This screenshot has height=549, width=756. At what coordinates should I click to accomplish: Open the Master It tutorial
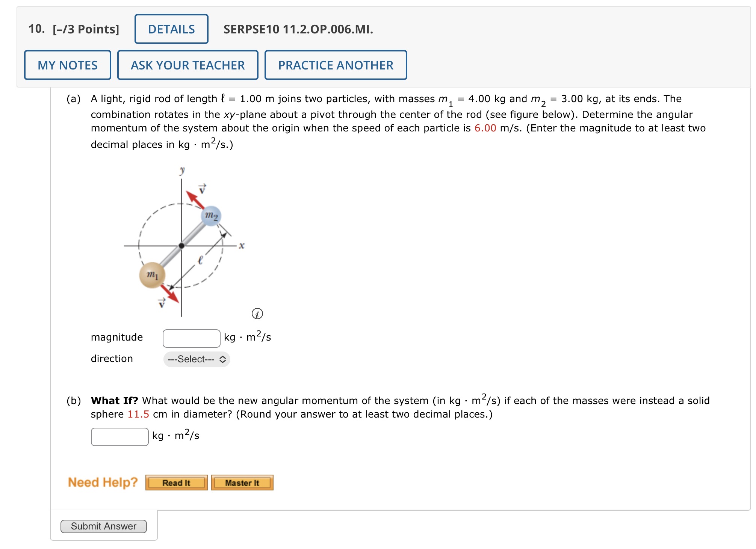pyautogui.click(x=242, y=483)
